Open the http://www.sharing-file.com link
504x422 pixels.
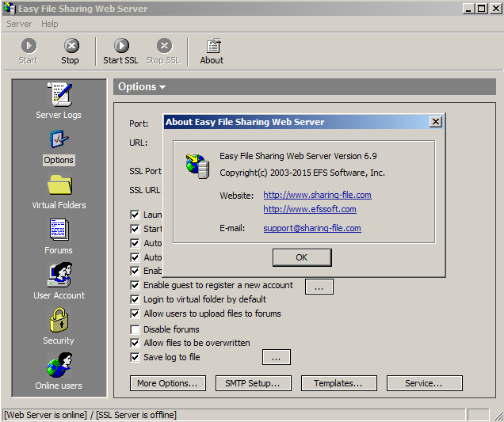point(317,195)
